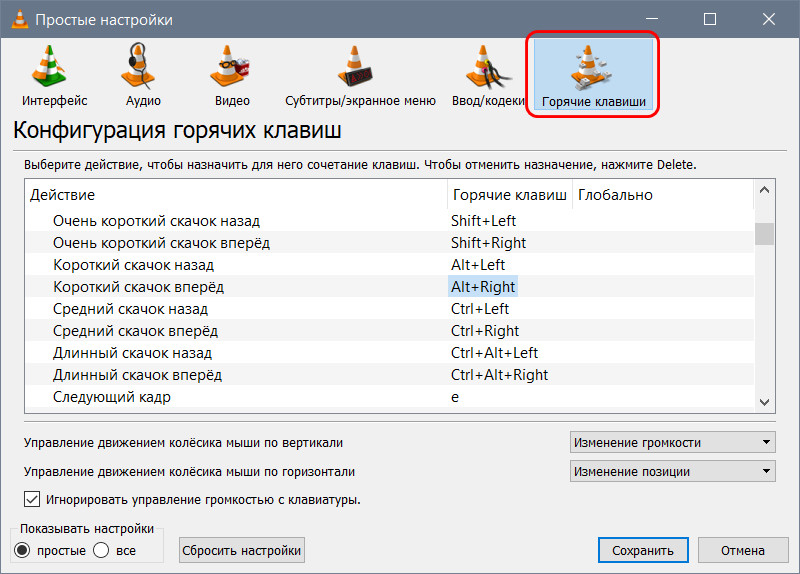Open the Видео settings cone icon
Screen dimensions: 800x574
tap(229, 66)
